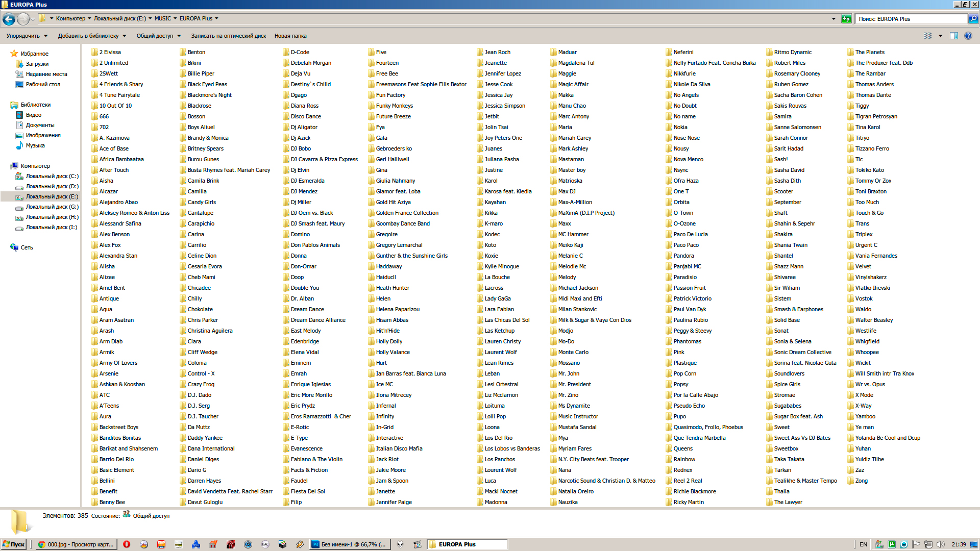Click the Новая папка button
This screenshot has width=980, height=551.
[x=290, y=36]
